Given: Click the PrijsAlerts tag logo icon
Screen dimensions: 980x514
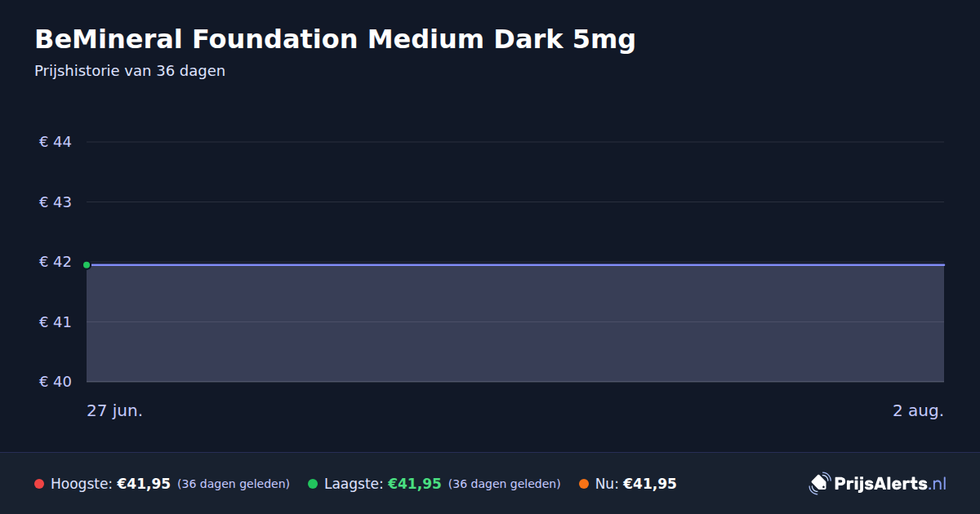Looking at the screenshot, I should (x=819, y=483).
